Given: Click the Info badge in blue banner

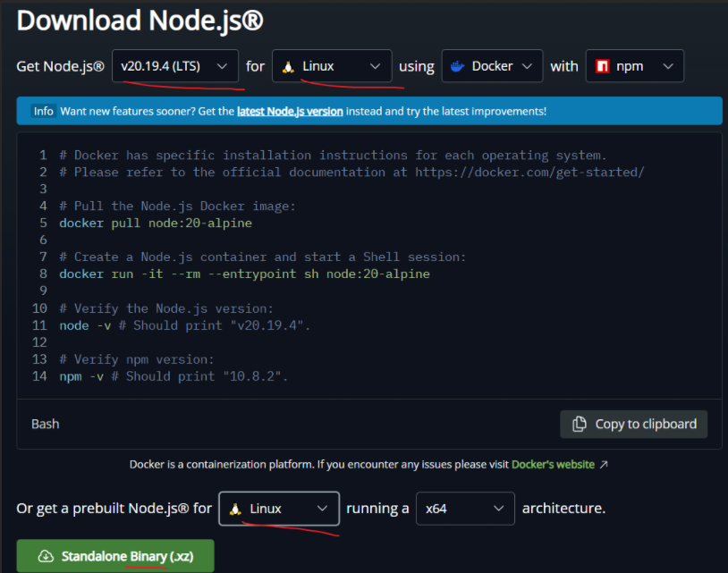Looking at the screenshot, I should point(44,112).
